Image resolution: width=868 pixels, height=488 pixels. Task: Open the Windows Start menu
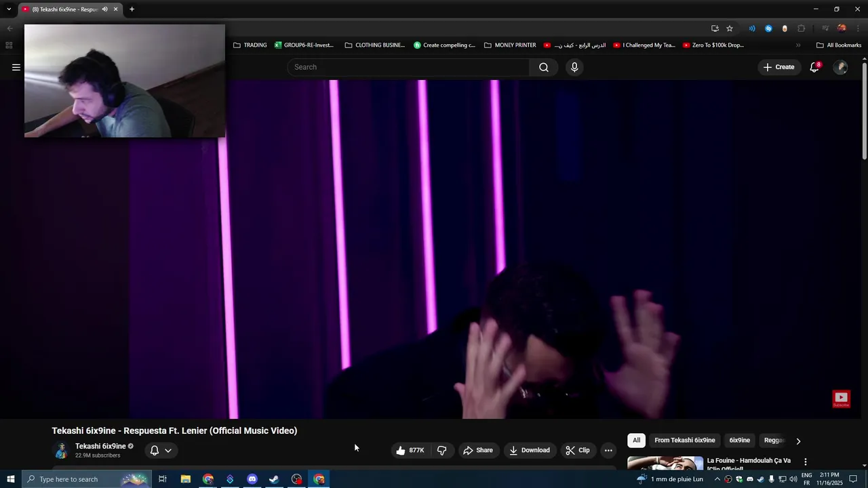(x=10, y=479)
